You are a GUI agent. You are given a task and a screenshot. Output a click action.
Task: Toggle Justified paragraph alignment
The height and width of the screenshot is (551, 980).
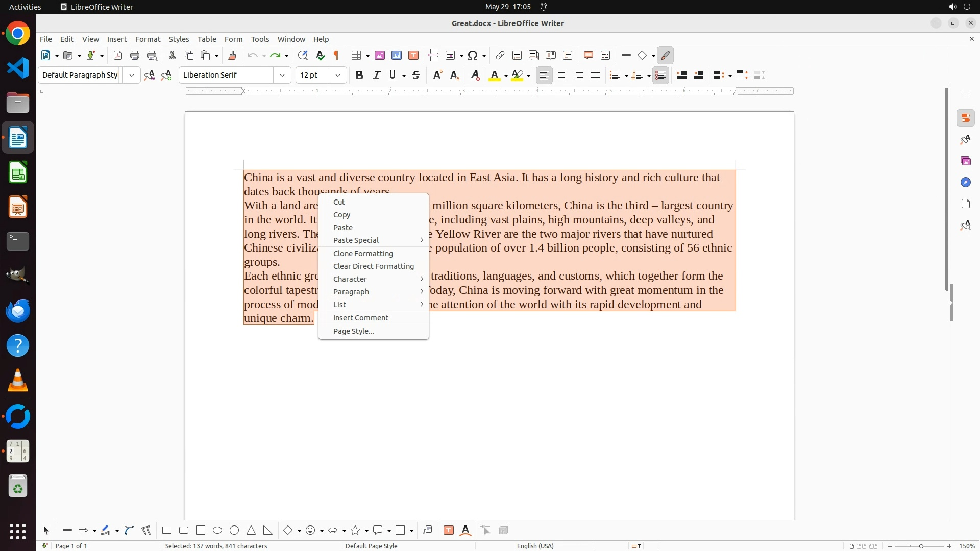click(x=595, y=76)
